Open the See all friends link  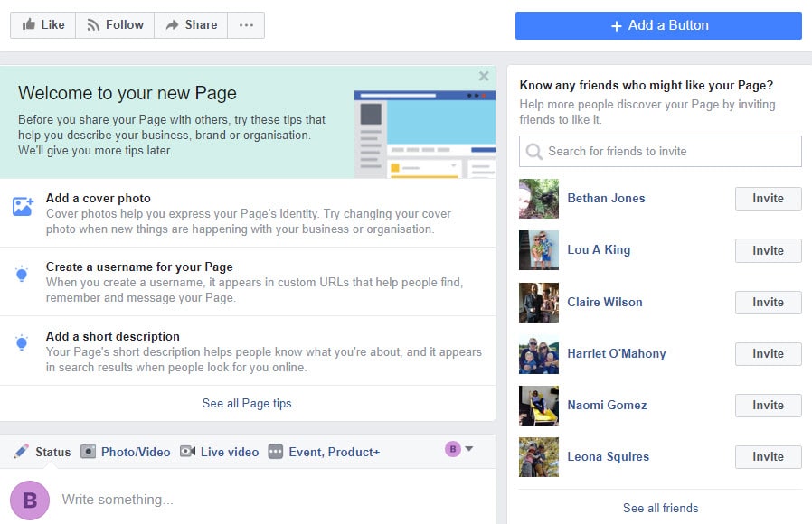pos(660,508)
